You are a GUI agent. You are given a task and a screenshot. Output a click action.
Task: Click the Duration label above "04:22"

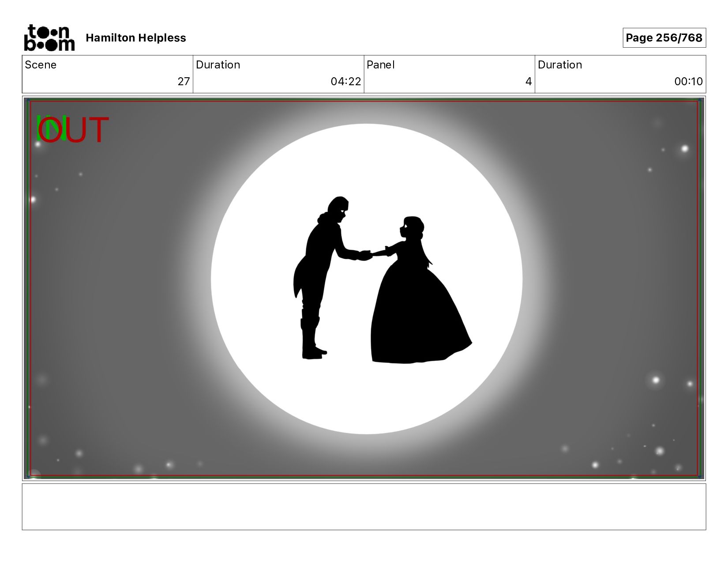[218, 65]
